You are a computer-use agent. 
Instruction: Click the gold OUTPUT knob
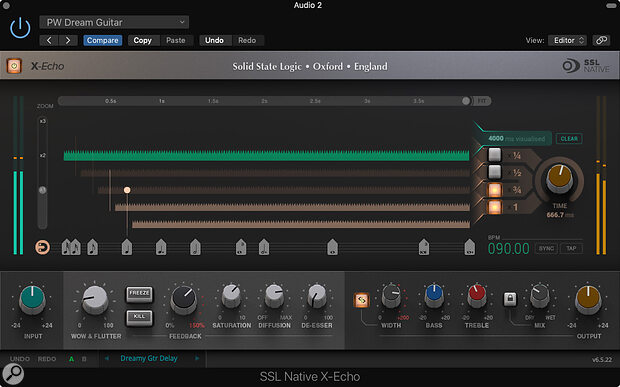click(588, 300)
